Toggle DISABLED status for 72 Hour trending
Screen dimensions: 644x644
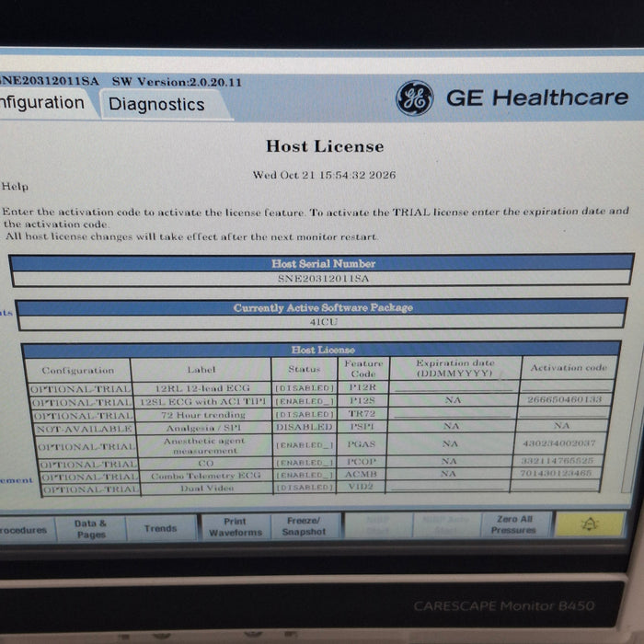coord(305,414)
